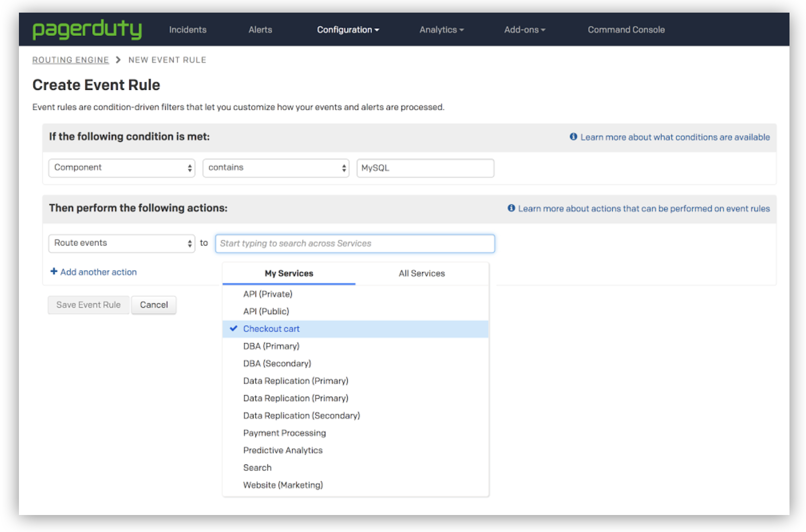Open the Component field dropdown
The height and width of the screenshot is (532, 806).
coord(121,168)
